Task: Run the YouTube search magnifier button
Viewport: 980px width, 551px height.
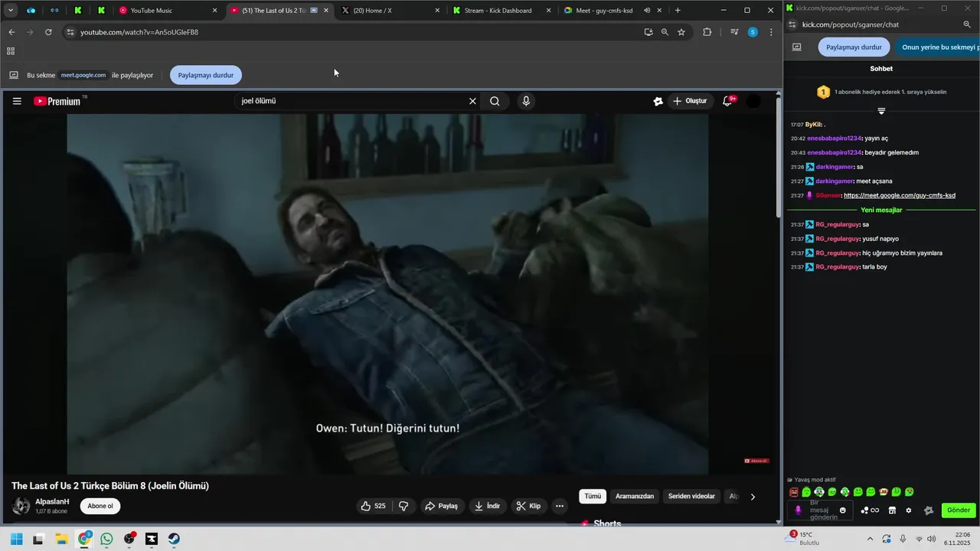Action: pos(495,101)
